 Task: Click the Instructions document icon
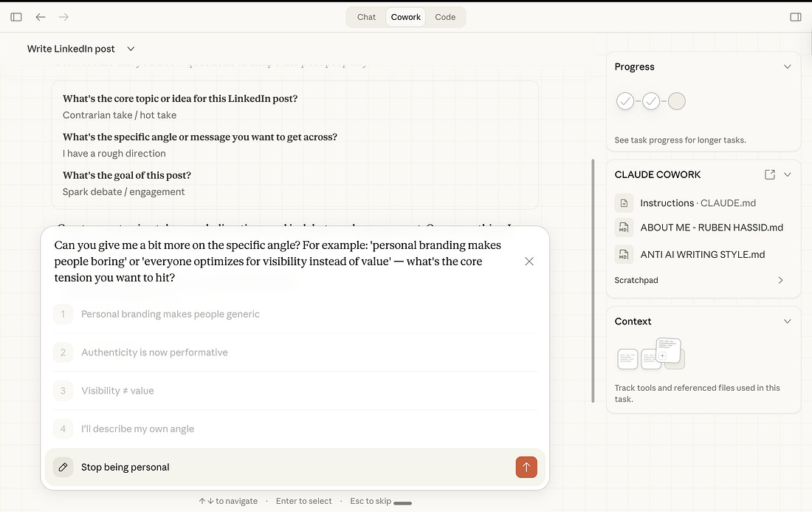pos(624,203)
